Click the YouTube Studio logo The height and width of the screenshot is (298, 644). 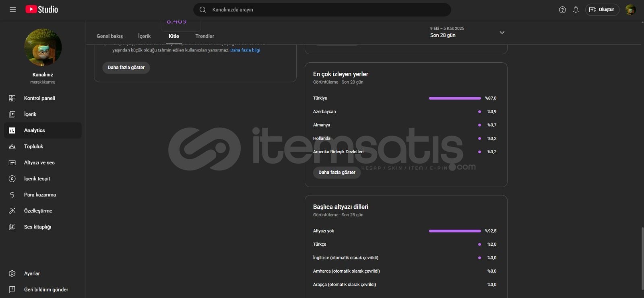click(42, 10)
